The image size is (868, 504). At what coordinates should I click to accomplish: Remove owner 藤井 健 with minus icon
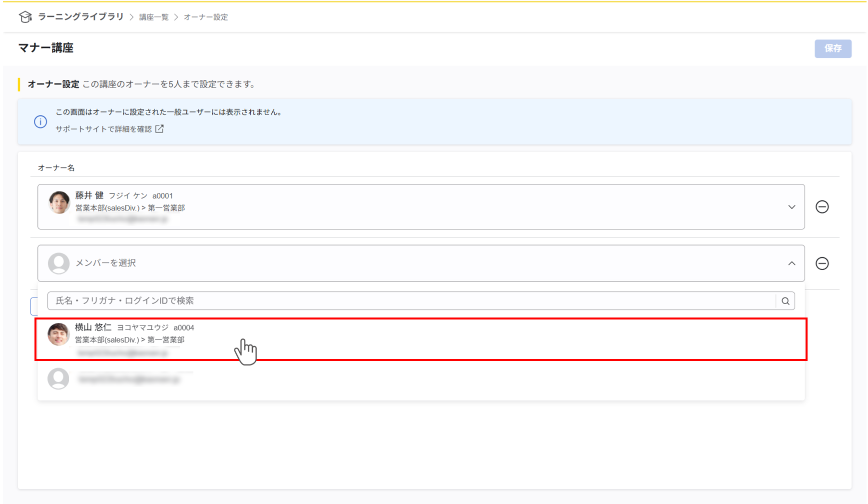(x=822, y=207)
